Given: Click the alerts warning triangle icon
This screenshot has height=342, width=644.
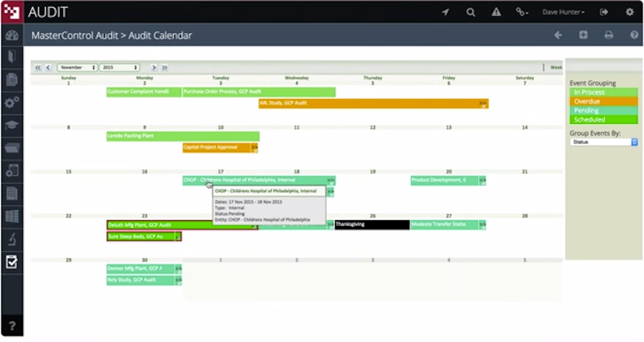Looking at the screenshot, I should 496,12.
